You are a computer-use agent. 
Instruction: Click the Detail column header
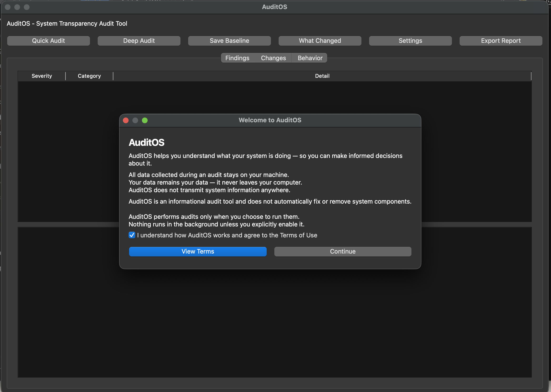pos(322,76)
